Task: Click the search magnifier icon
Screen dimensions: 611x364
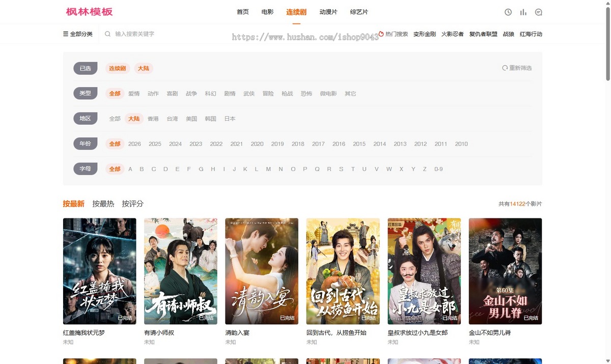Action: pyautogui.click(x=107, y=34)
